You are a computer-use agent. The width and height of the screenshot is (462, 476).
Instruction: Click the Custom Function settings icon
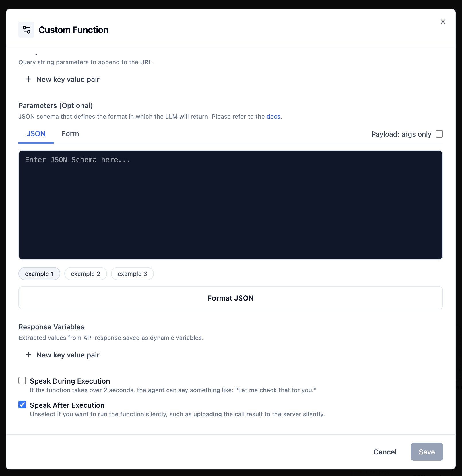click(26, 29)
